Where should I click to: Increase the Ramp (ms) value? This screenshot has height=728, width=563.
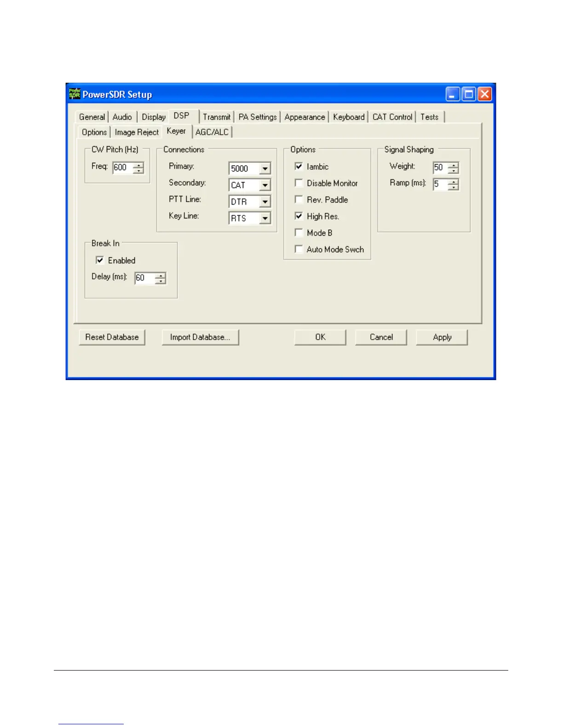453,182
